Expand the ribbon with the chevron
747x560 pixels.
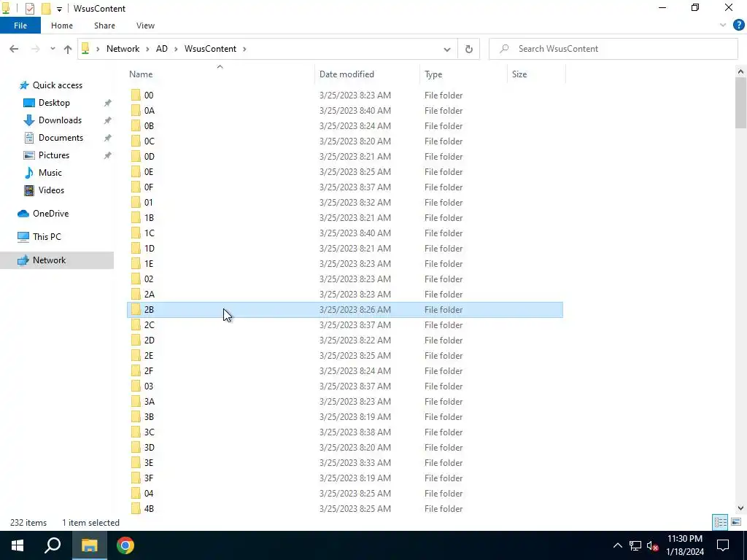(x=723, y=26)
